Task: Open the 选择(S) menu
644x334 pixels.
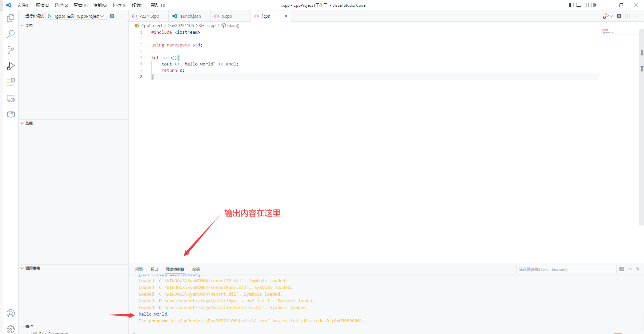Action: (x=61, y=5)
